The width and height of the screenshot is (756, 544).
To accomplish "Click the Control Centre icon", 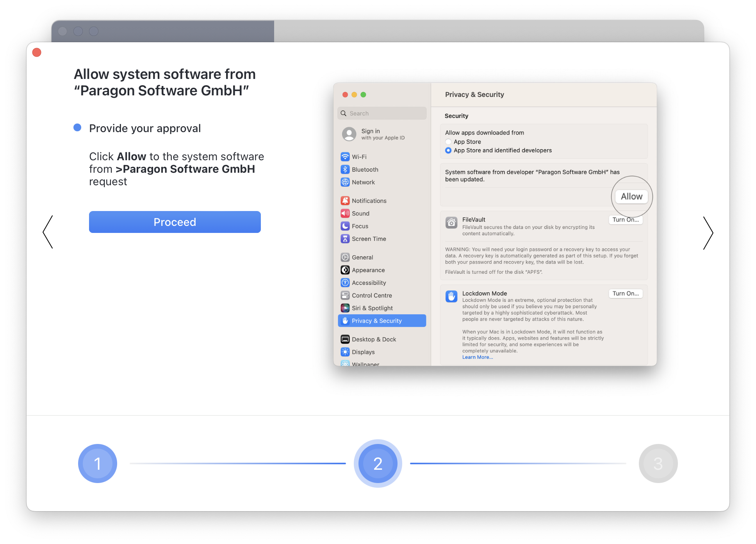I will (345, 295).
